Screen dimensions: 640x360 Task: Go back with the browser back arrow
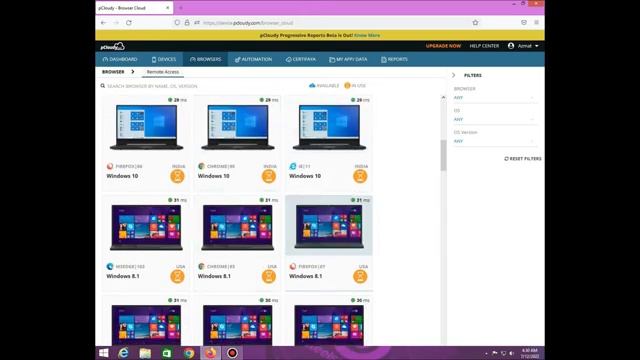coord(103,23)
